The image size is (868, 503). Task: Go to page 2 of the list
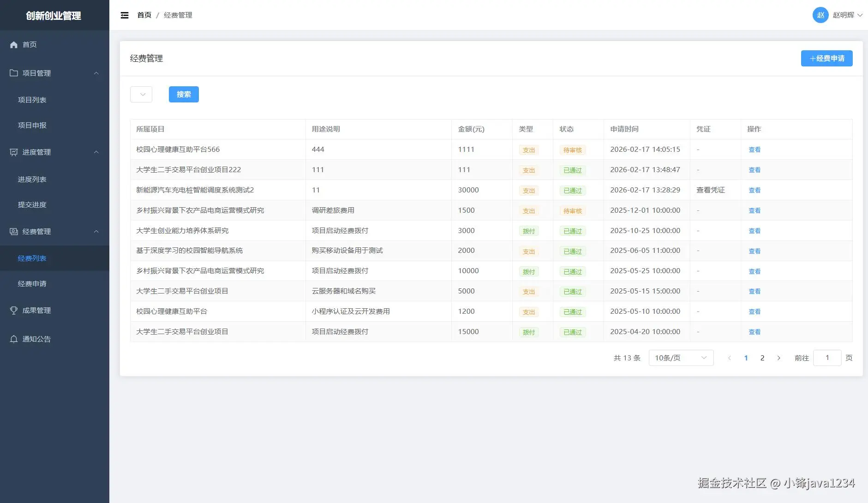[762, 358]
